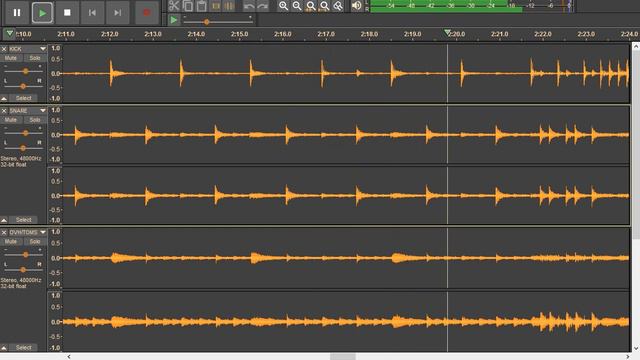Open the KICK track dropdown menu

[42, 49]
